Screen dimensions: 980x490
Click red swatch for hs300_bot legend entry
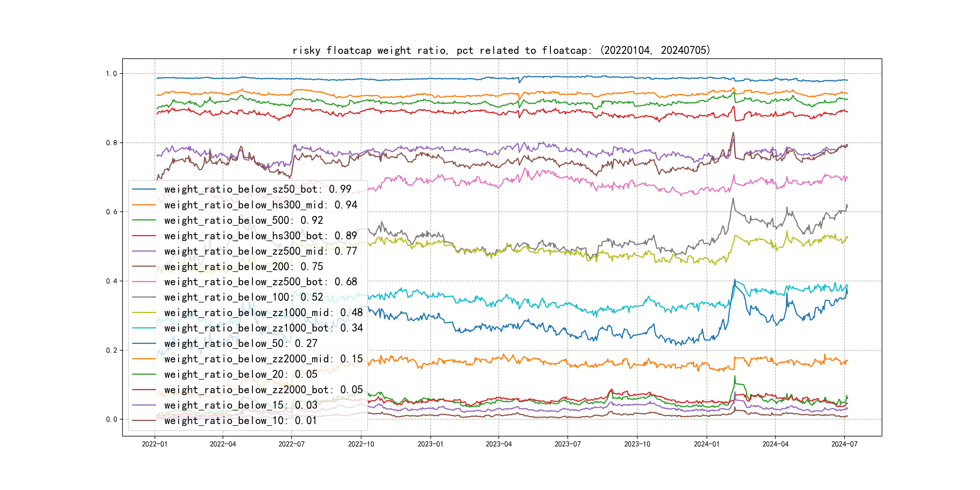(144, 236)
